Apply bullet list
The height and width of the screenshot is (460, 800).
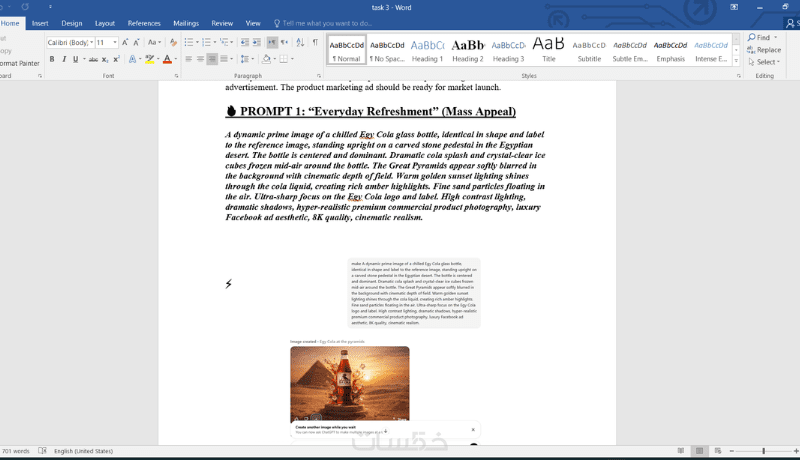[x=189, y=42]
